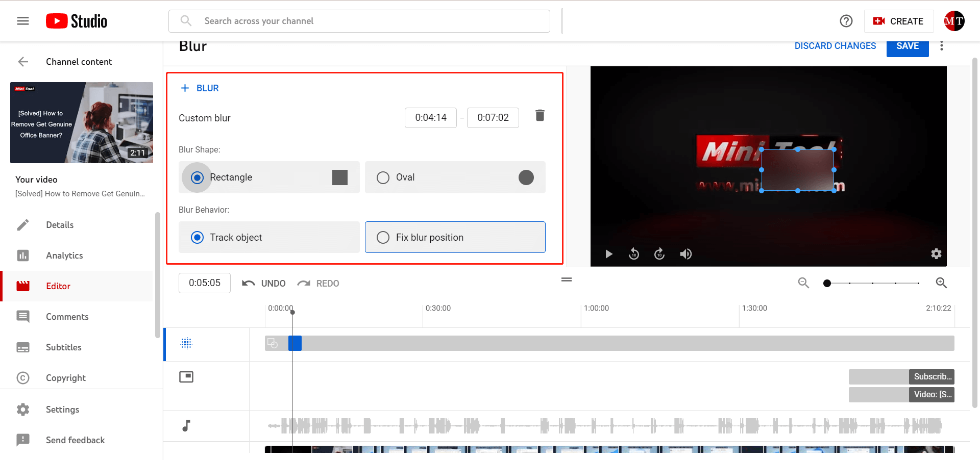Select the end screen track icon
The height and width of the screenshot is (460, 980).
coord(186,377)
